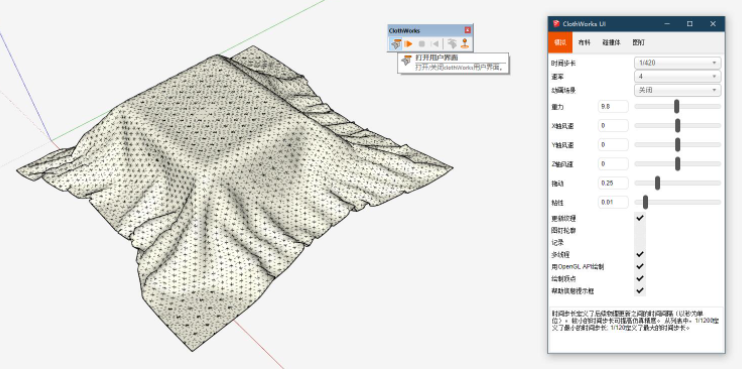Click the gravity slider handle
Viewport: 742px width, 372px height.
tap(677, 106)
